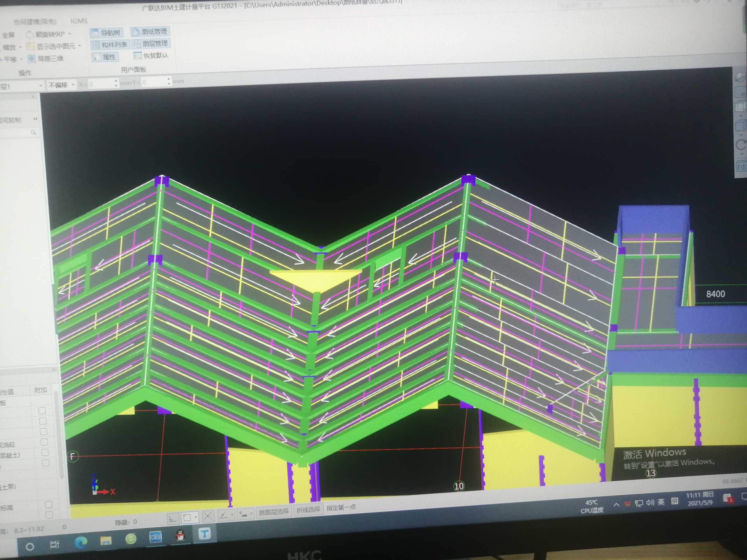Open the CAD application on taskbar

(155, 537)
